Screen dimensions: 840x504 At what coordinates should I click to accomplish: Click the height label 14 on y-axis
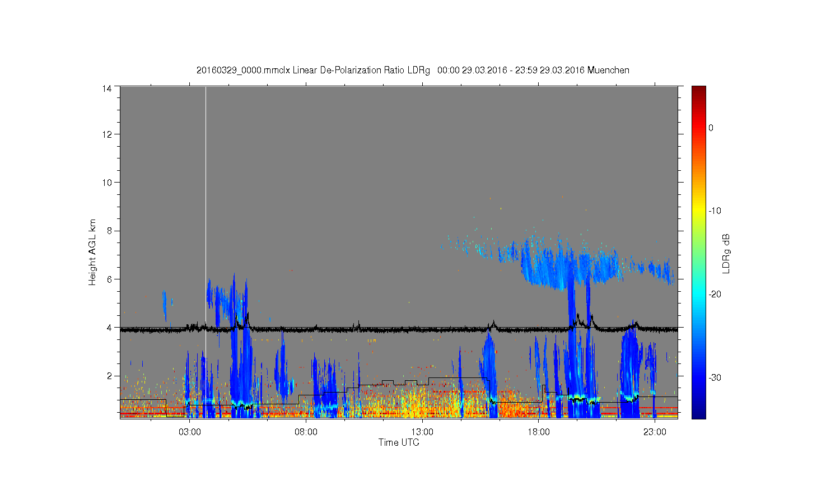pos(107,88)
